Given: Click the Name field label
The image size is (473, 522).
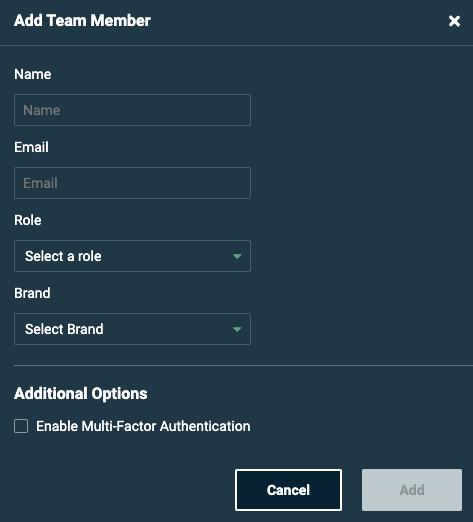Looking at the screenshot, I should [33, 74].
